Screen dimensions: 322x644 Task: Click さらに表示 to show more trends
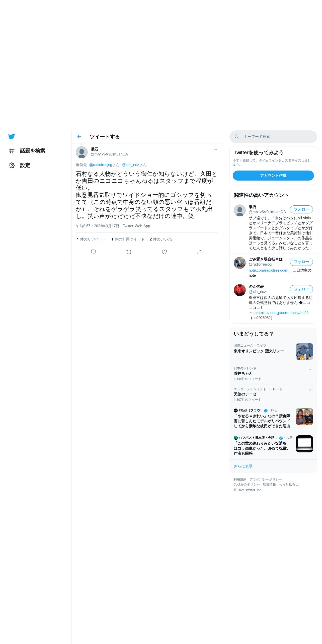tap(243, 466)
